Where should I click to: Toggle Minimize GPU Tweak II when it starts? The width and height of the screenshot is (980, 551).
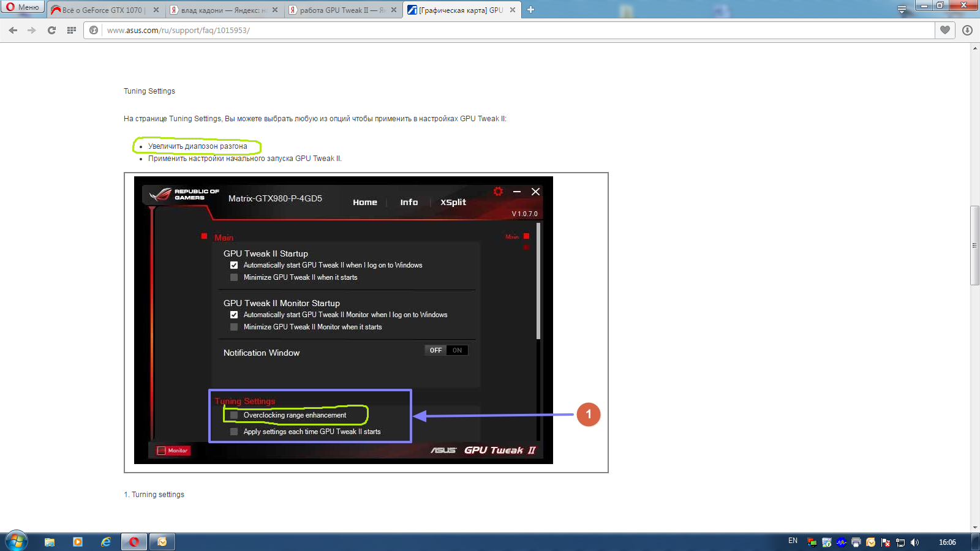coord(234,277)
